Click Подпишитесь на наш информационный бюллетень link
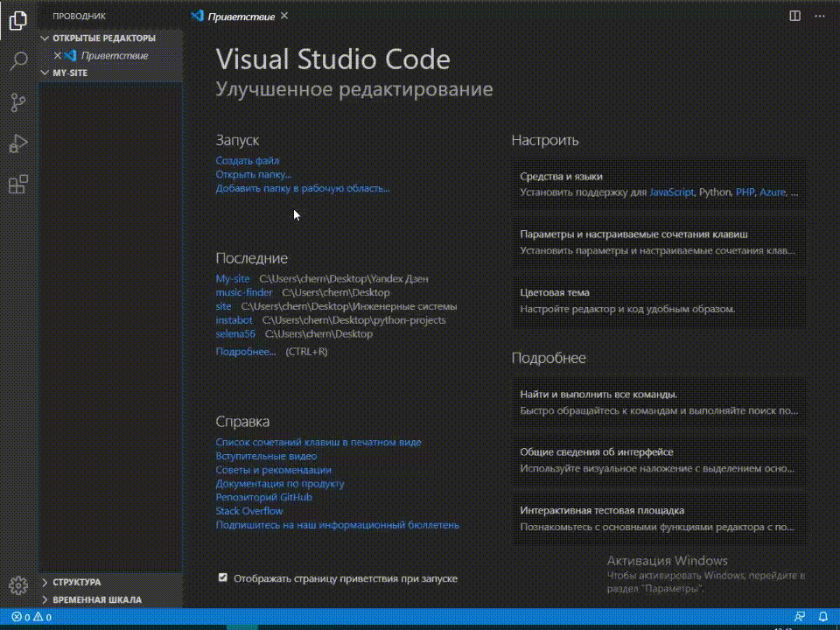 point(337,525)
